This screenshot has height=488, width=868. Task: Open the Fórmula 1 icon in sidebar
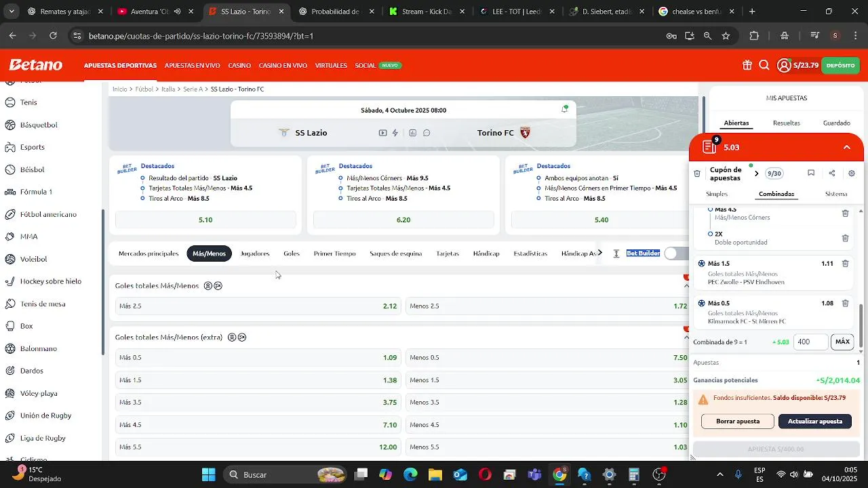tap(10, 192)
